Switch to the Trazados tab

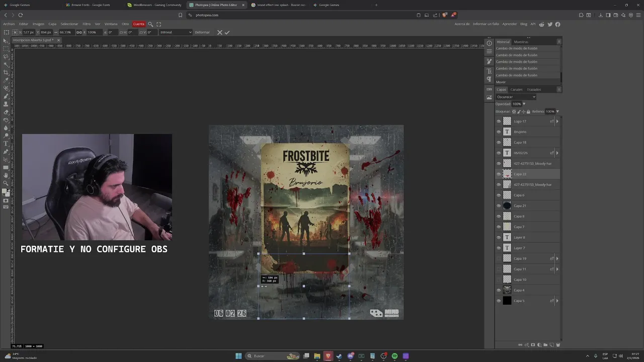click(534, 89)
